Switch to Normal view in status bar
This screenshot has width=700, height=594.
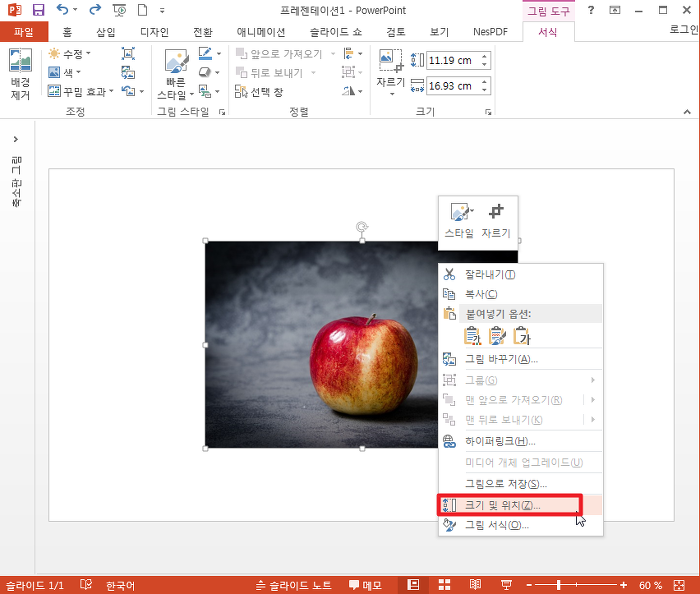(413, 585)
